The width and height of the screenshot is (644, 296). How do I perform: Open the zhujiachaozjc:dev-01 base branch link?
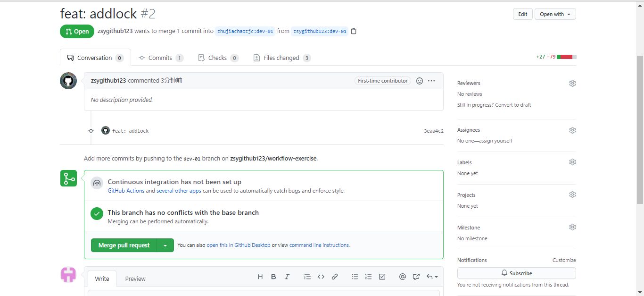[x=245, y=32]
